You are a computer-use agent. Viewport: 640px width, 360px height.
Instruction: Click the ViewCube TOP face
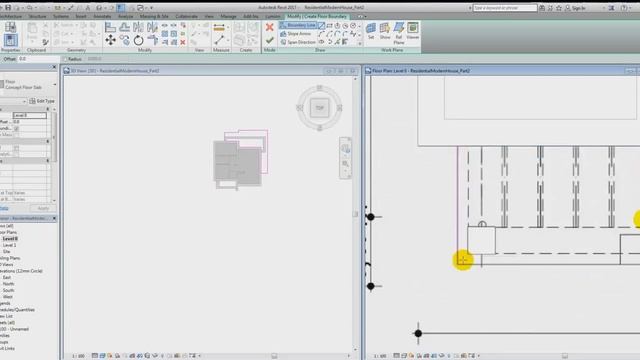pyautogui.click(x=319, y=108)
